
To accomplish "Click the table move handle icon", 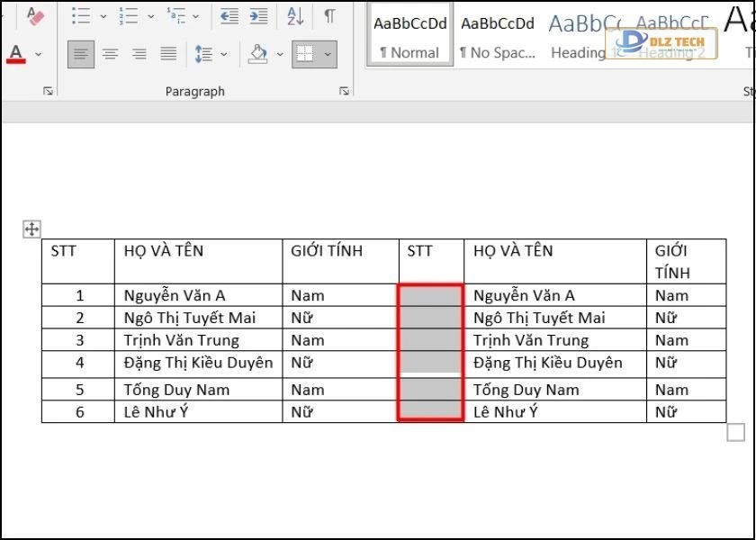I will pos(31,229).
